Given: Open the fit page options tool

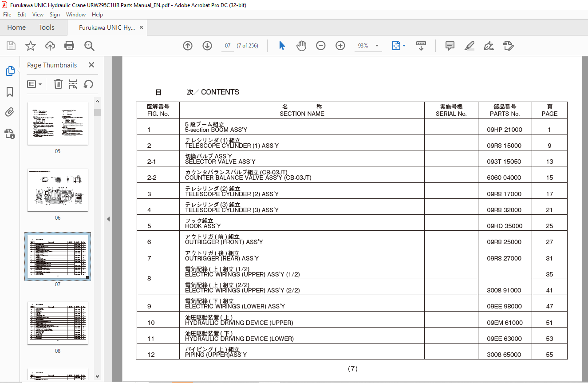Looking at the screenshot, I should [x=399, y=46].
